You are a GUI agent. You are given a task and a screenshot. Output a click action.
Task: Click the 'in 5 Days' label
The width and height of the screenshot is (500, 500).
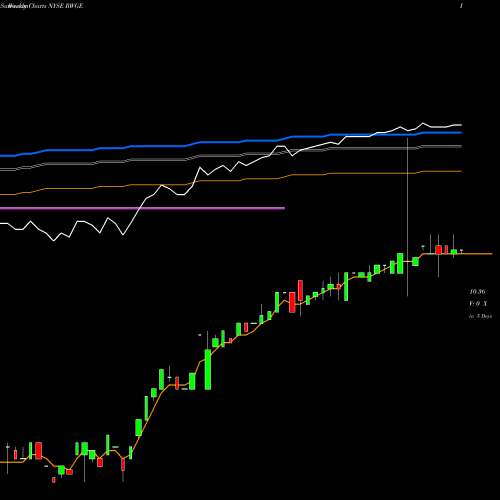[480, 316]
